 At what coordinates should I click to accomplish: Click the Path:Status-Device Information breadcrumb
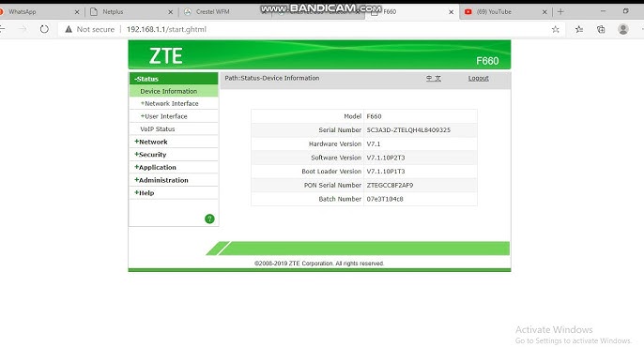272,78
